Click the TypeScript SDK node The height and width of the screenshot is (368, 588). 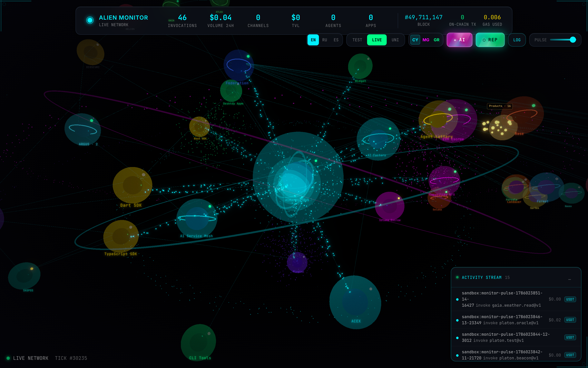(x=121, y=236)
